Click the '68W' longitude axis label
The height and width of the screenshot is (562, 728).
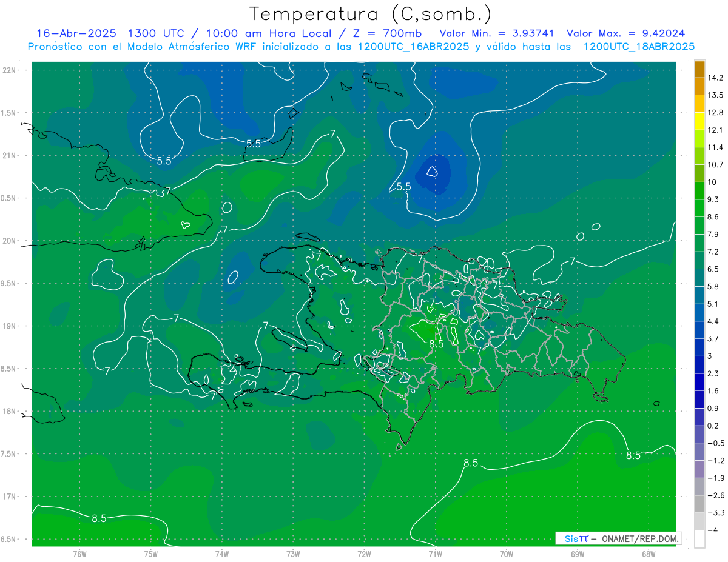648,554
